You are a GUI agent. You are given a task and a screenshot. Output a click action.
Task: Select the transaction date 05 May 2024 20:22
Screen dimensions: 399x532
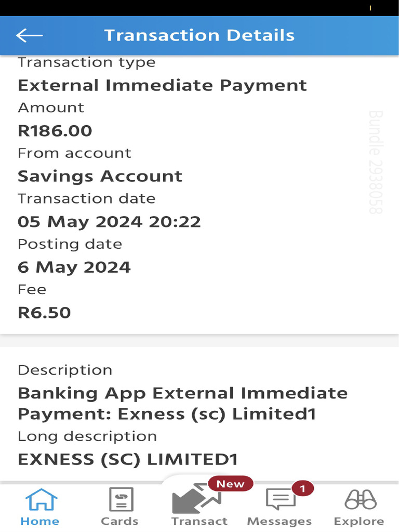click(x=109, y=222)
